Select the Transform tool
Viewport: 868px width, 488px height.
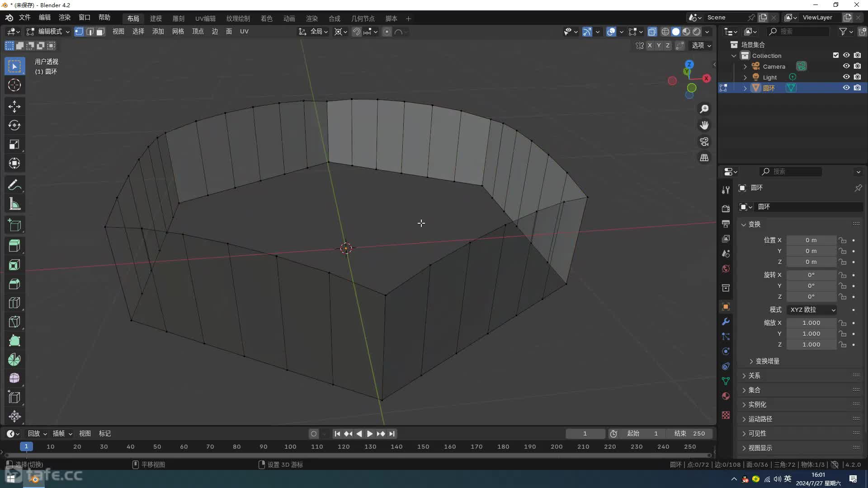pyautogui.click(x=14, y=163)
